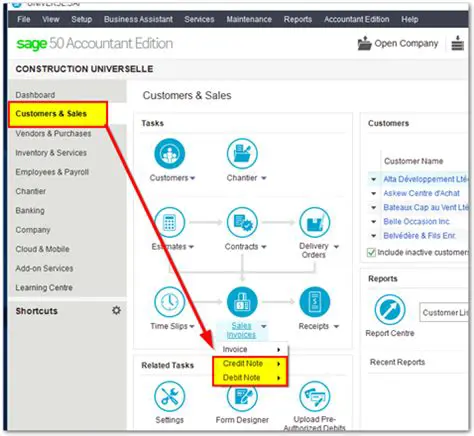Open the Accountant Edition menu

[x=357, y=19]
